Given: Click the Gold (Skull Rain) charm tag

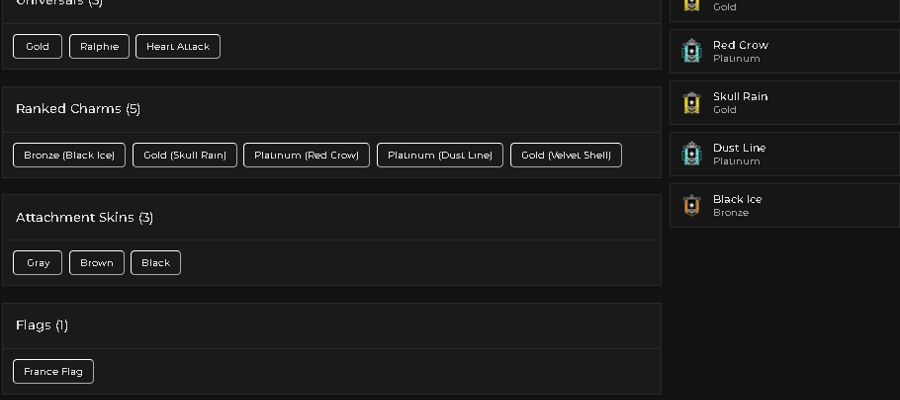Looking at the screenshot, I should (x=185, y=155).
